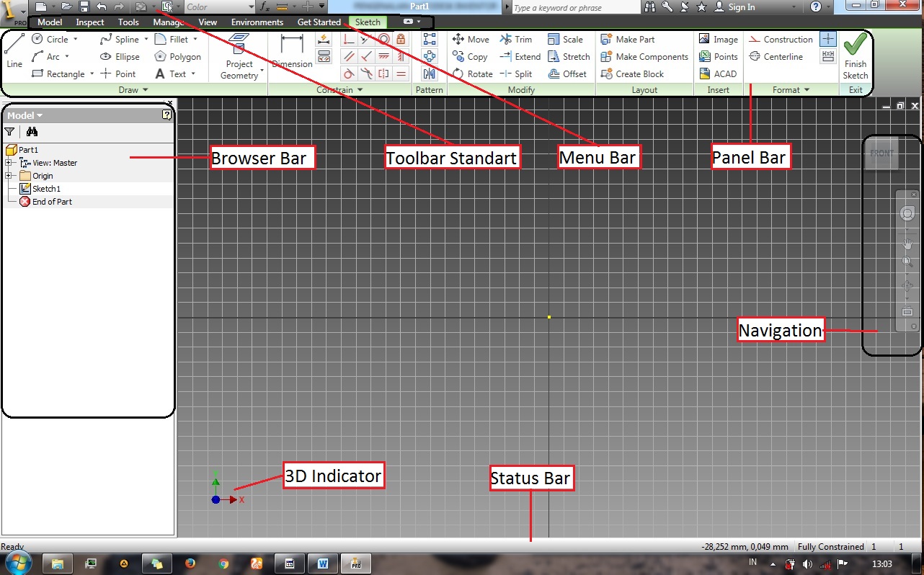Click the Finish Sketch button

click(x=855, y=56)
